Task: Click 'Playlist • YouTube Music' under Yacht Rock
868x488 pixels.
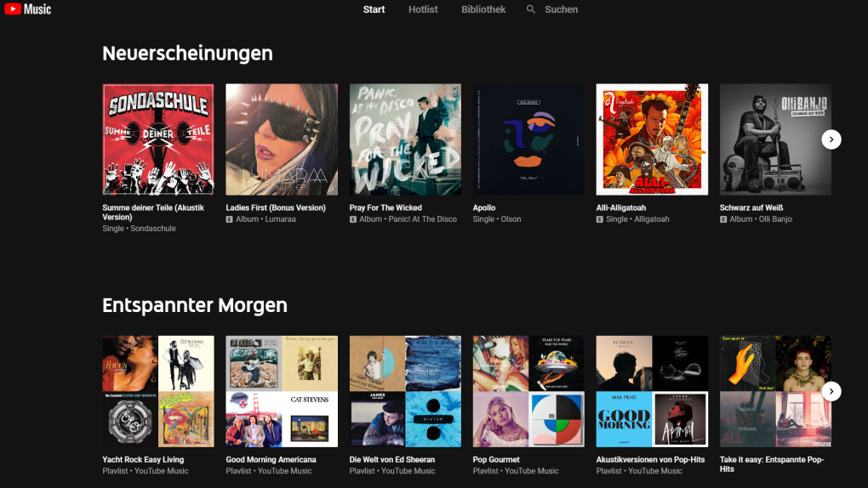Action: [145, 471]
